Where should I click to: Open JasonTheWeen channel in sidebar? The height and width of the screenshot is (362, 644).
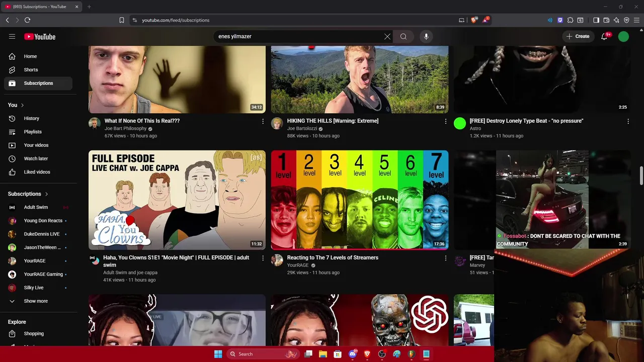point(38,247)
